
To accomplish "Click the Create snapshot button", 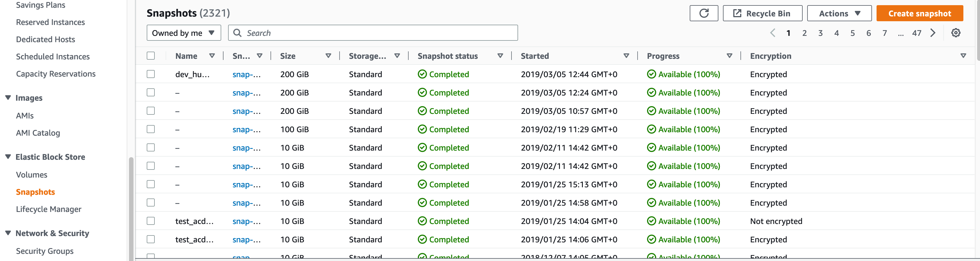I will (x=919, y=13).
